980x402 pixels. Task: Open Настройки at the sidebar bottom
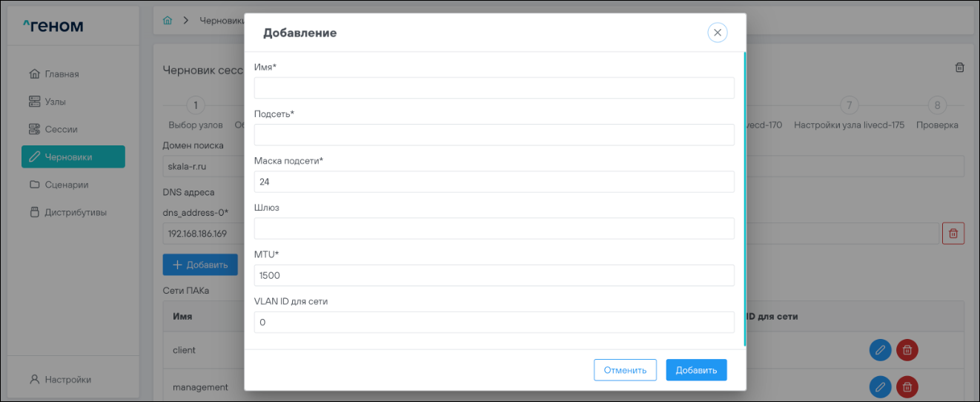67,380
